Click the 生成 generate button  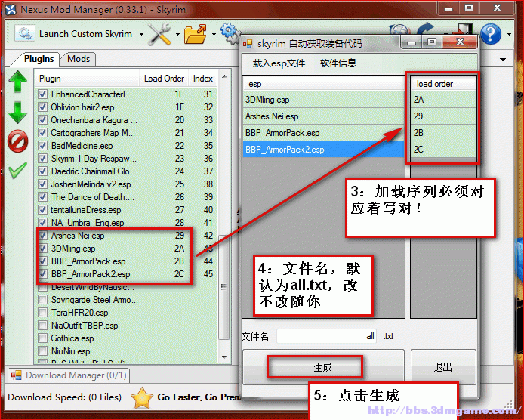click(322, 367)
